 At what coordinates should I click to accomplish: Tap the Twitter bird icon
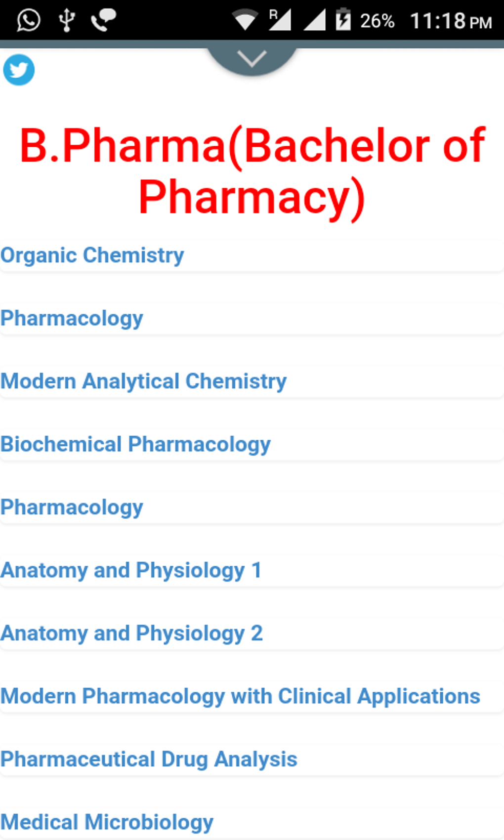(x=19, y=70)
